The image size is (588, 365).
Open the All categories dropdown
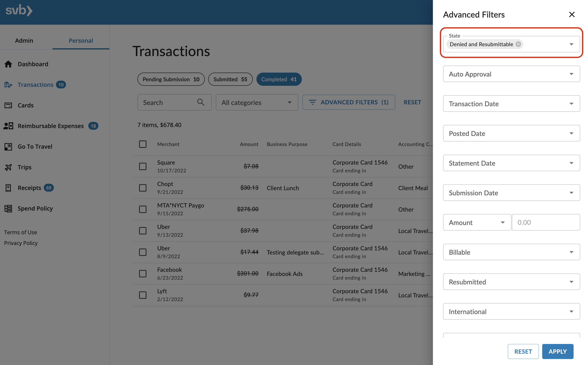257,102
